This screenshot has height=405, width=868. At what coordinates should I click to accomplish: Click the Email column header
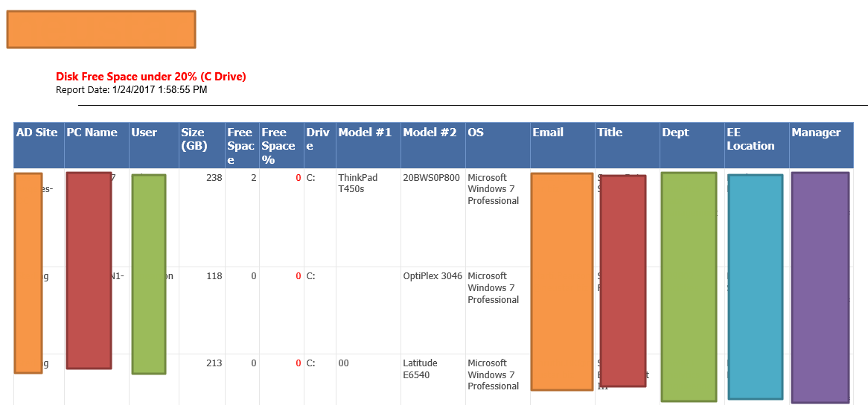548,133
